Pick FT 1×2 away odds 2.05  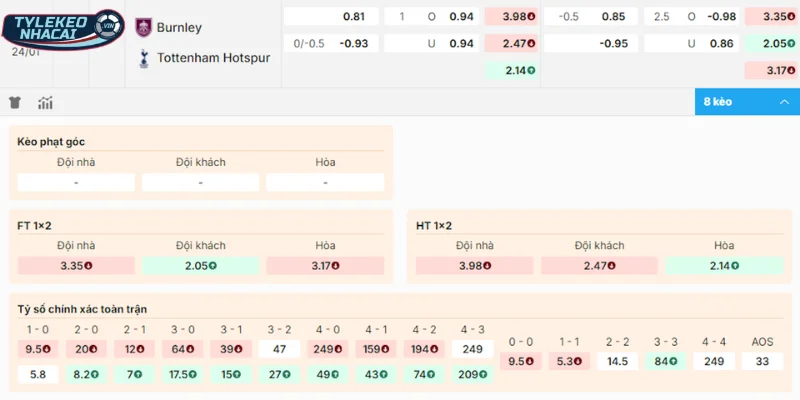(x=200, y=265)
